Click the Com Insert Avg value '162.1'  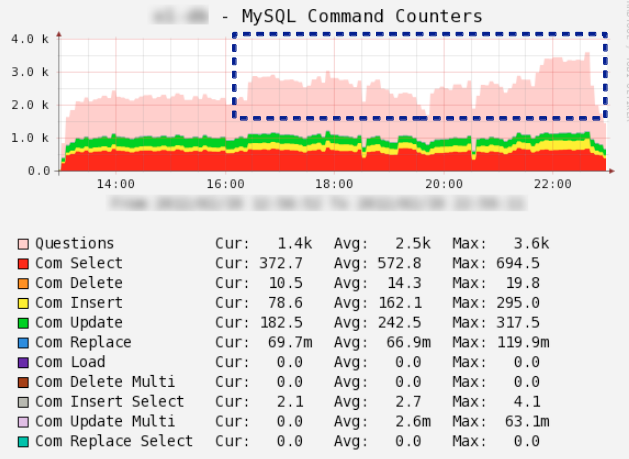coord(400,303)
